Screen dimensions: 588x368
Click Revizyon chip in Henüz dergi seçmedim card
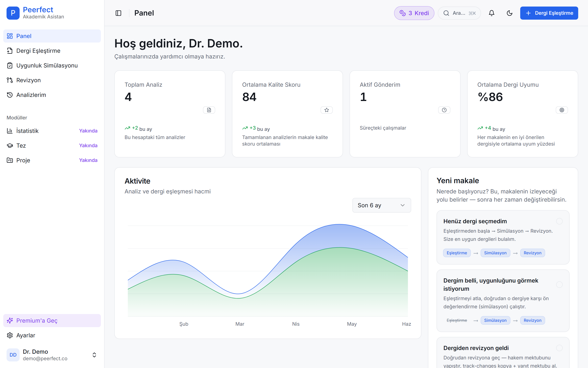tap(532, 253)
